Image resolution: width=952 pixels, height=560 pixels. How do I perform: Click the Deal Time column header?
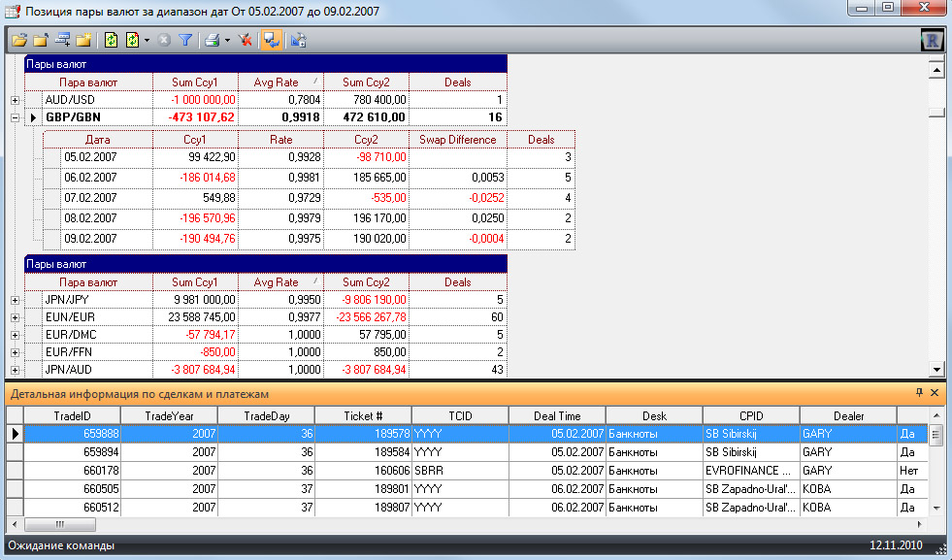point(557,416)
